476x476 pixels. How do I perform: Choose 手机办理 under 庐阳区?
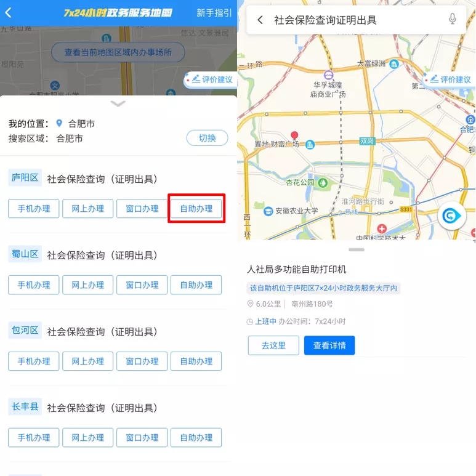click(34, 209)
